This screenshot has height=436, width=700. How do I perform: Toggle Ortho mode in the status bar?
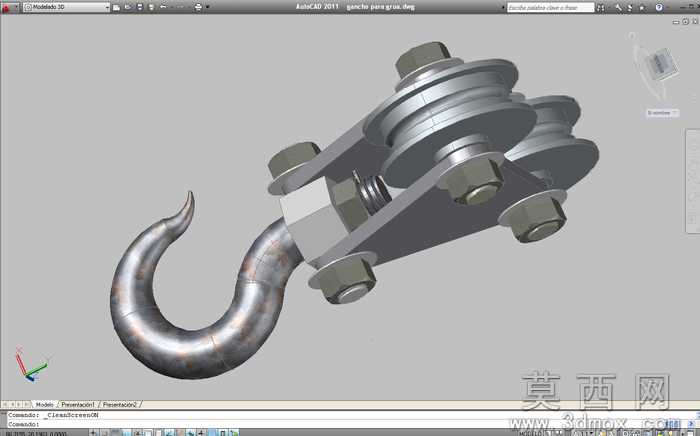coord(126,432)
